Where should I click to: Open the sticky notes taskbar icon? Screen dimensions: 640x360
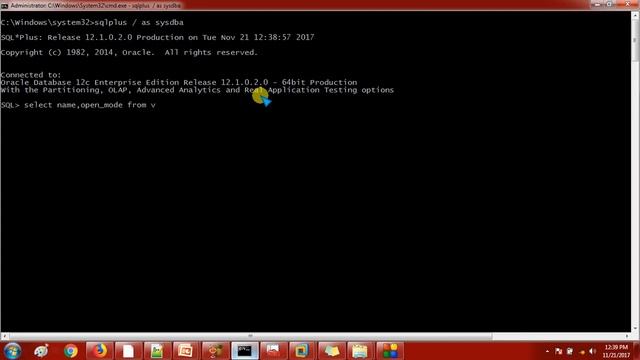(331, 351)
